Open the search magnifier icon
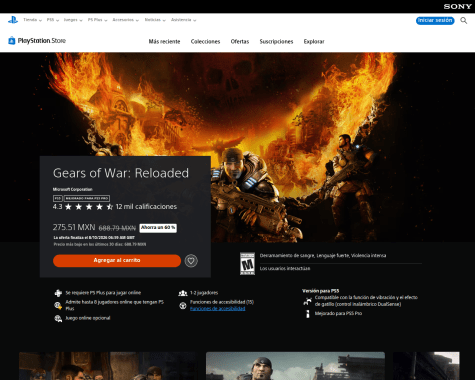 point(464,21)
